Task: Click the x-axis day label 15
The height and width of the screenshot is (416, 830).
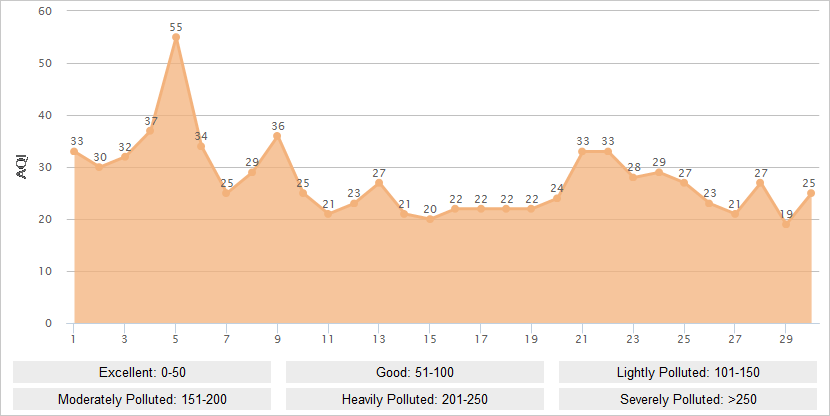Action: pos(430,339)
